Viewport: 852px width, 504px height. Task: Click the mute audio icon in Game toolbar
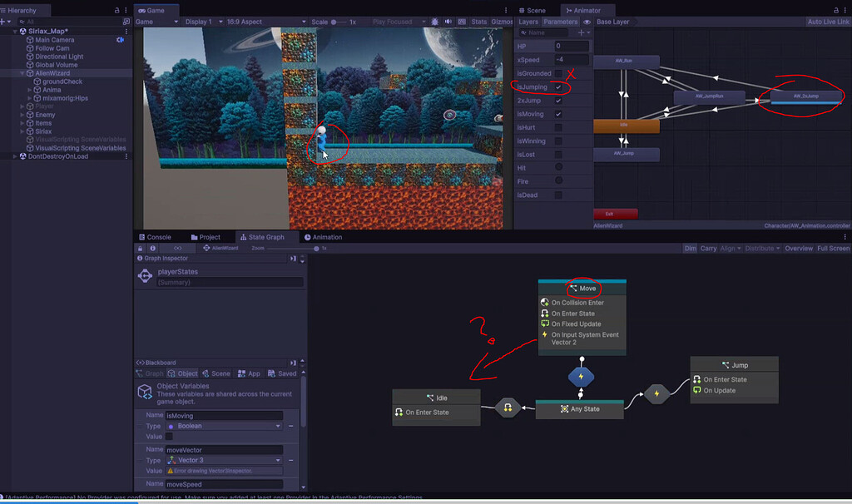[448, 22]
